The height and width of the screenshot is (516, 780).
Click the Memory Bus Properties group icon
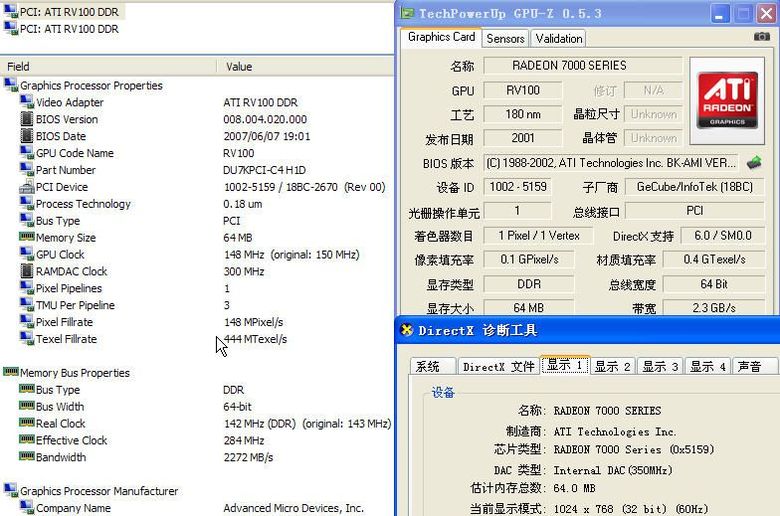pos(11,371)
